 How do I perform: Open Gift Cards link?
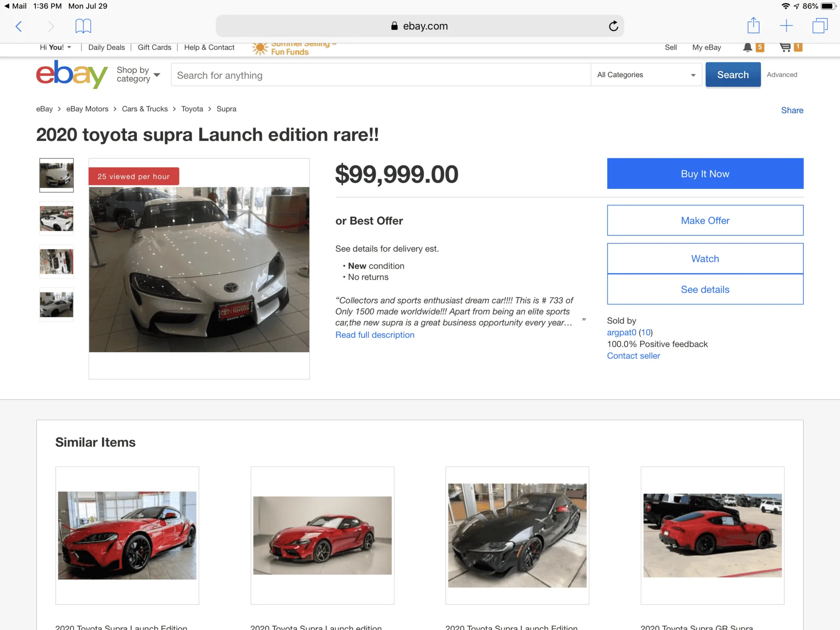[x=154, y=47]
